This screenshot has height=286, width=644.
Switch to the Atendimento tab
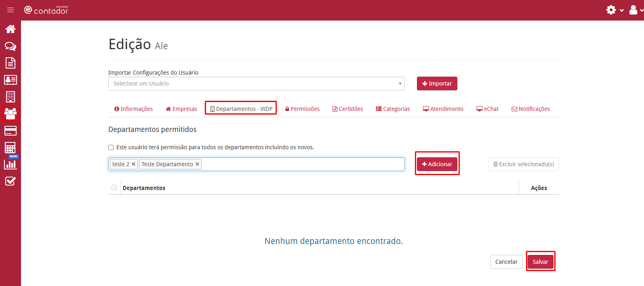(x=443, y=109)
